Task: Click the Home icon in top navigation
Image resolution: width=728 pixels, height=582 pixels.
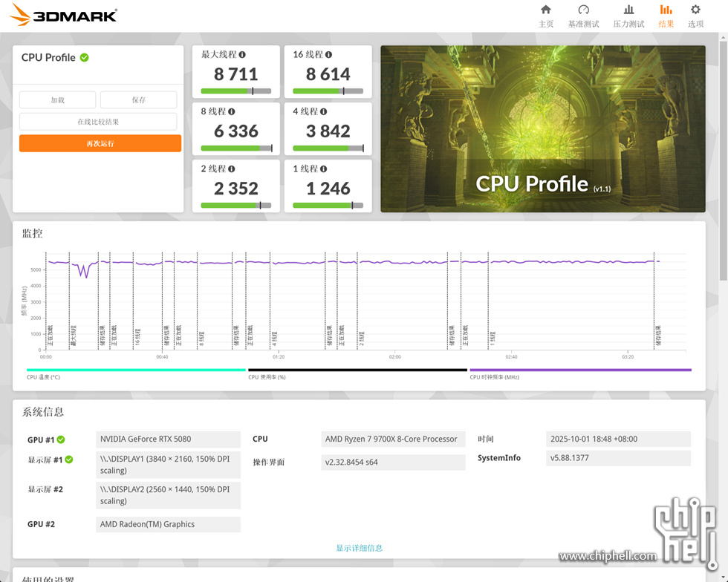Action: click(x=545, y=10)
